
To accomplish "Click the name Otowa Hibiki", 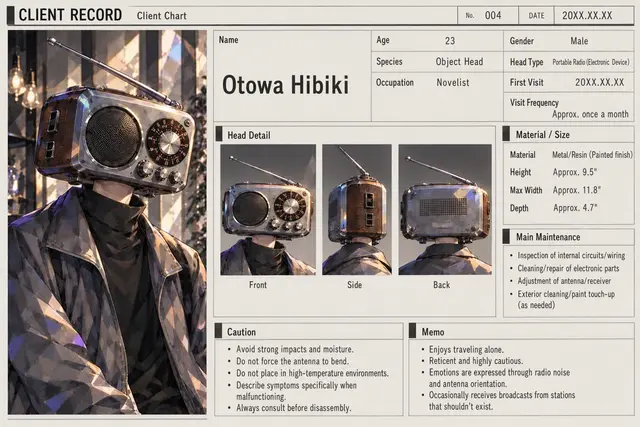I will [x=285, y=85].
